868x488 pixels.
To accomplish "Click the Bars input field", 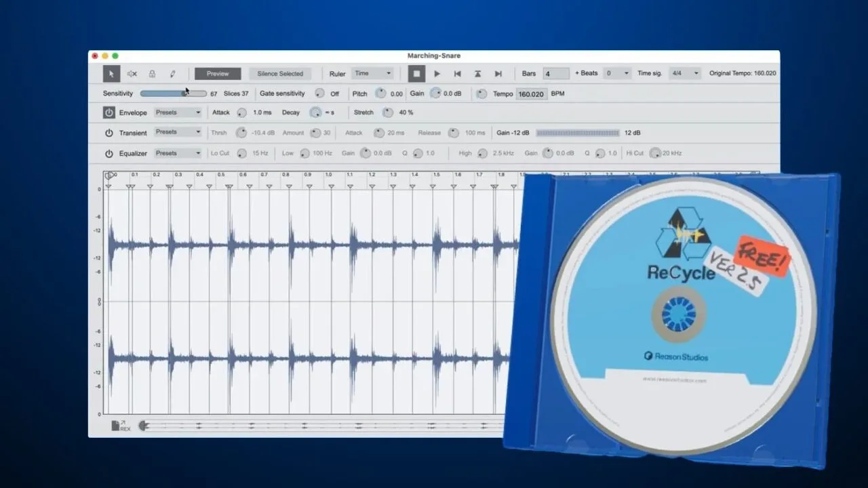I will point(556,73).
